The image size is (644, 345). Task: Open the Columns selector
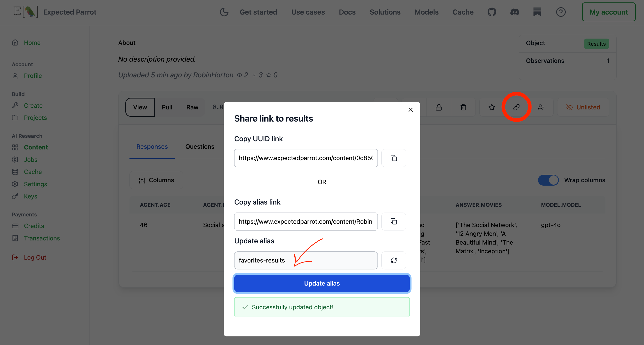[x=156, y=180]
